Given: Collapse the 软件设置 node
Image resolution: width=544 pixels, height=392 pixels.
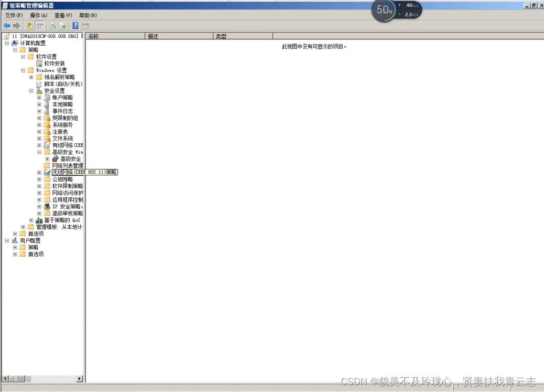Looking at the screenshot, I should [x=23, y=57].
